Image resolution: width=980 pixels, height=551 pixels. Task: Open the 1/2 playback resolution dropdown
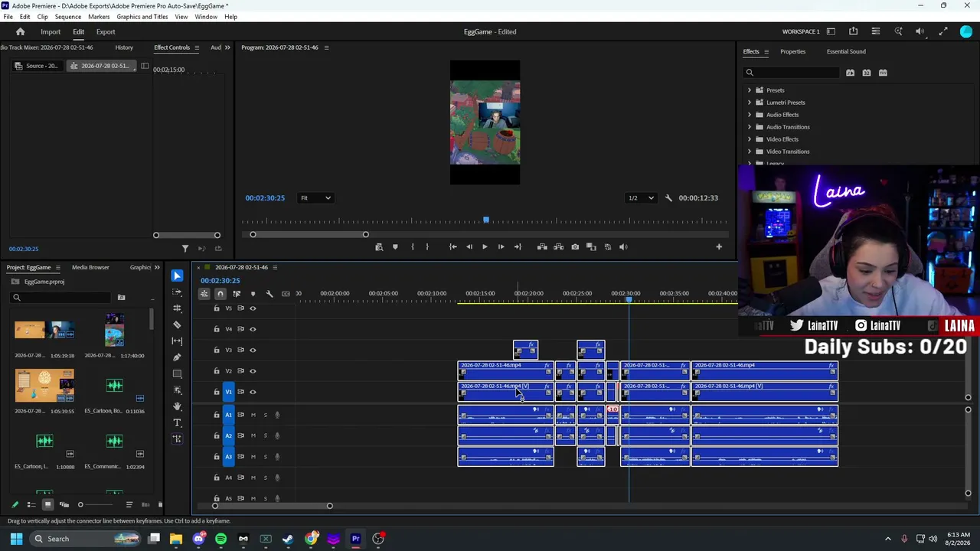[x=641, y=198]
